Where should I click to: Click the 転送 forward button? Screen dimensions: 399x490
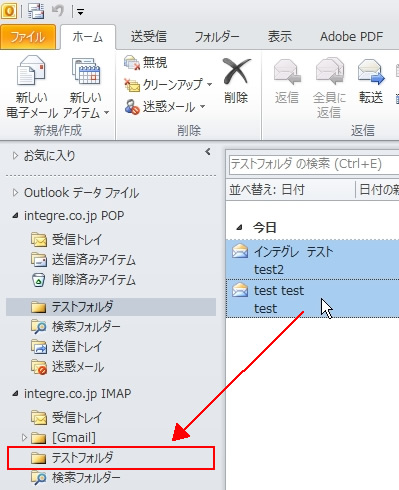click(371, 81)
